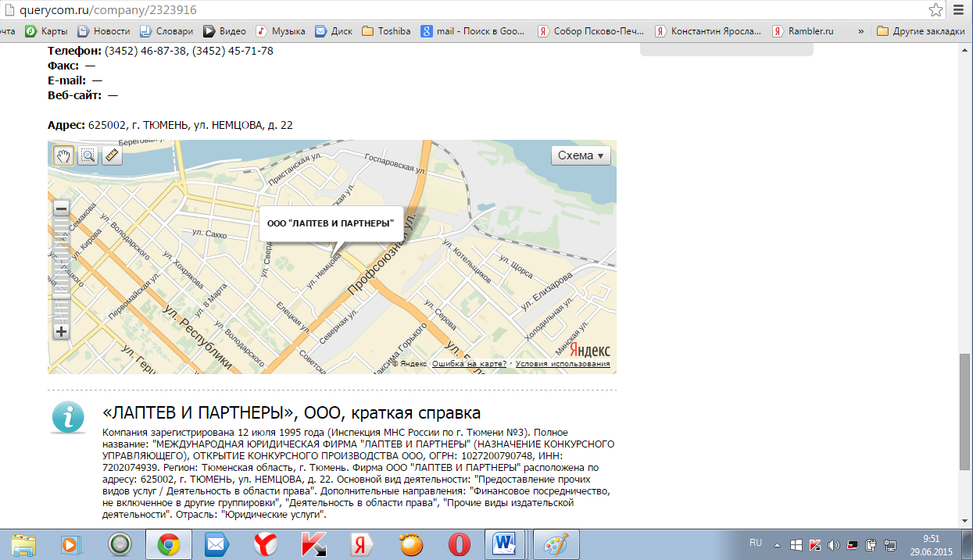Open the Диск bookmark
The width and height of the screenshot is (973, 560).
pyautogui.click(x=334, y=32)
